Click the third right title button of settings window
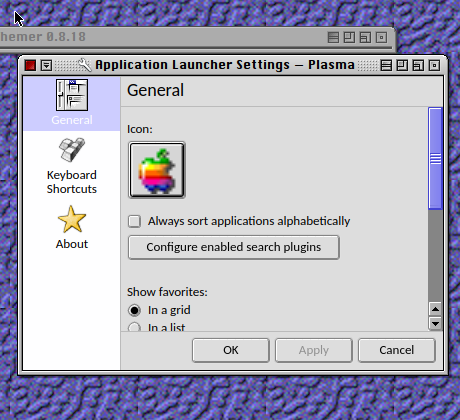Viewport: 460px width, 420px height. point(418,65)
